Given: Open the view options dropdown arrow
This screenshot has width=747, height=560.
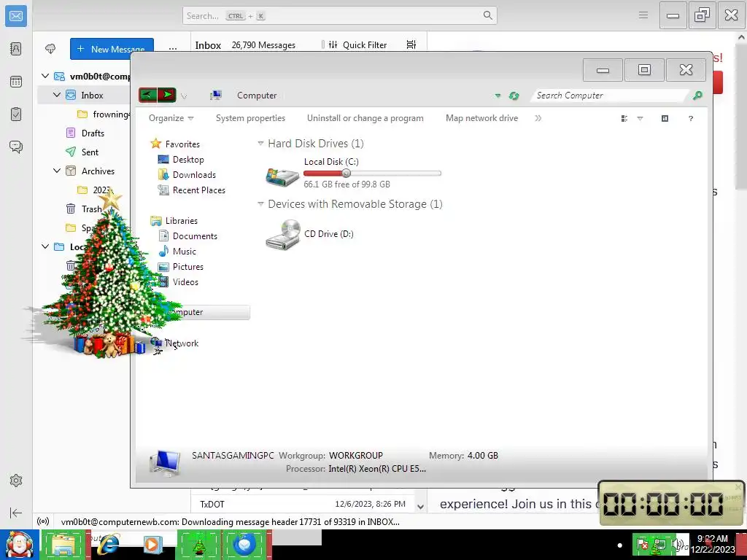Looking at the screenshot, I should coord(640,119).
